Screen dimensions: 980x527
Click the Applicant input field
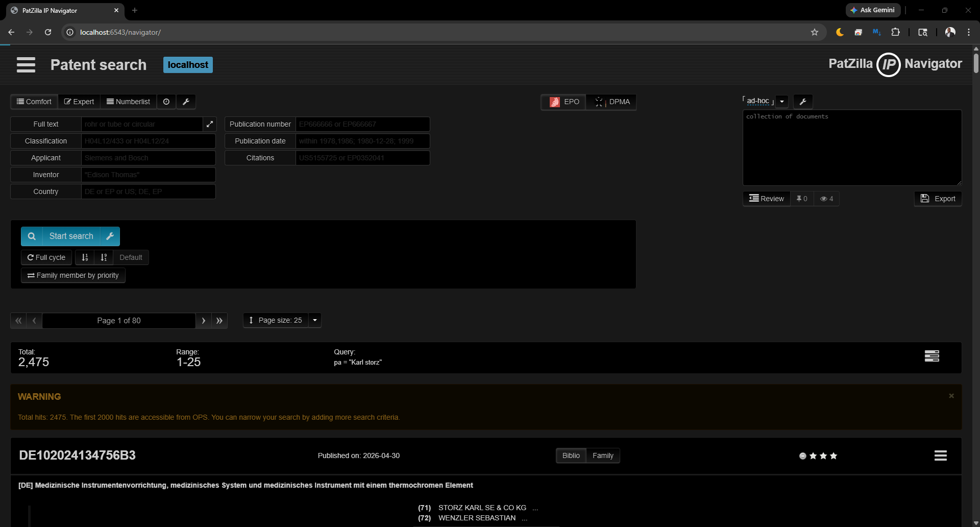[x=148, y=158]
